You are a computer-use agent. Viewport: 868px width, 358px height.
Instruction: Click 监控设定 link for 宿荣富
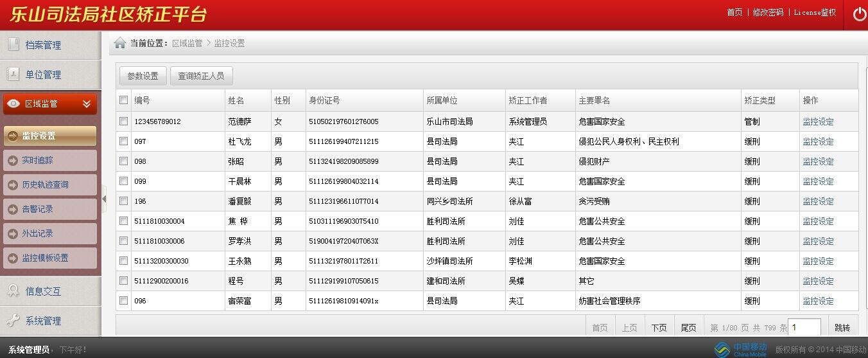pyautogui.click(x=818, y=301)
